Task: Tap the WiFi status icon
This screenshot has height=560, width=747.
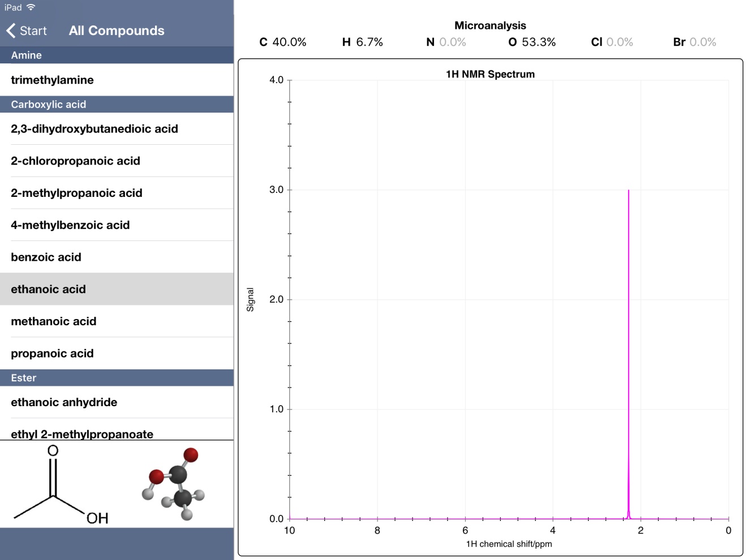Action: [x=31, y=7]
